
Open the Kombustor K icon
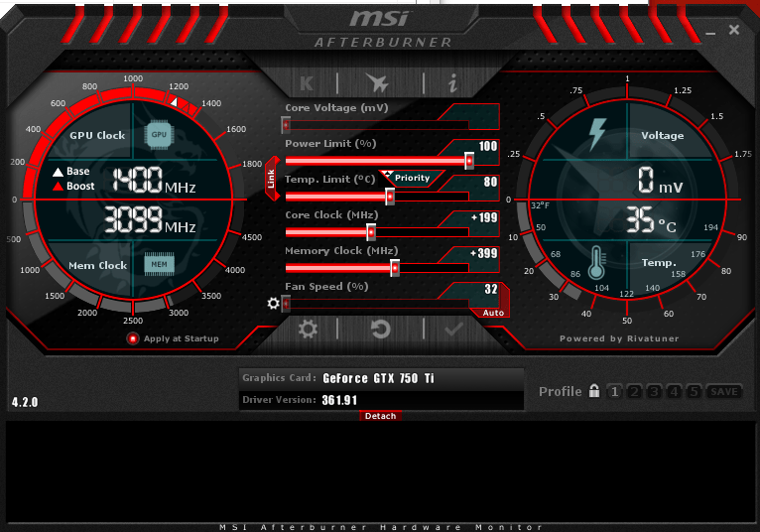[307, 83]
